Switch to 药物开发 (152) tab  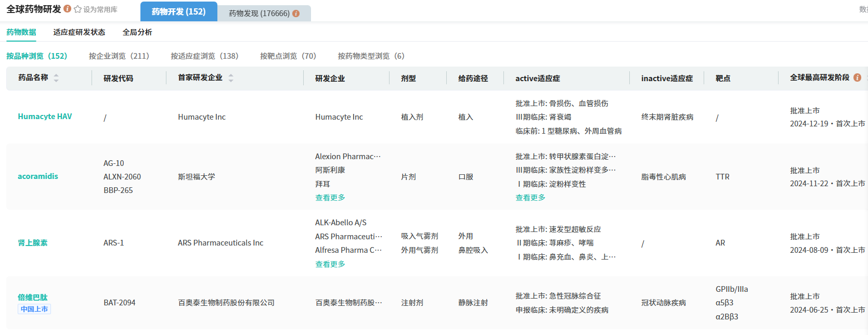point(178,11)
